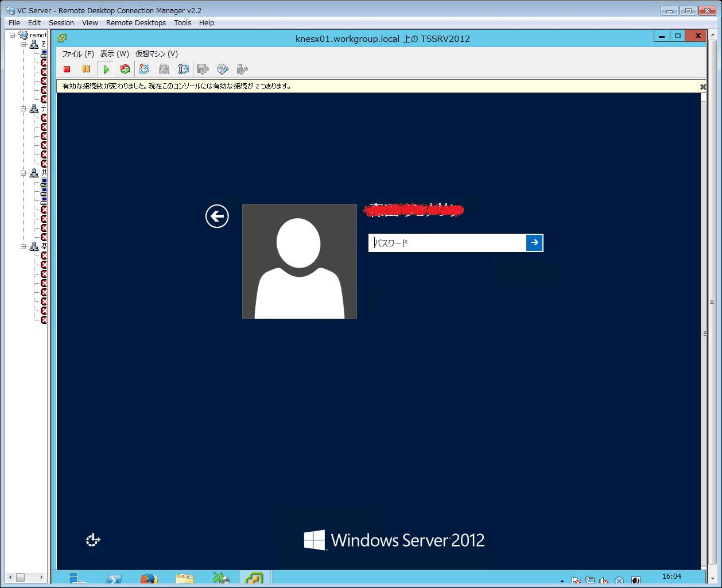Viewport: 722px width, 588px height.
Task: Go back with the circled left arrow
Action: click(x=217, y=216)
